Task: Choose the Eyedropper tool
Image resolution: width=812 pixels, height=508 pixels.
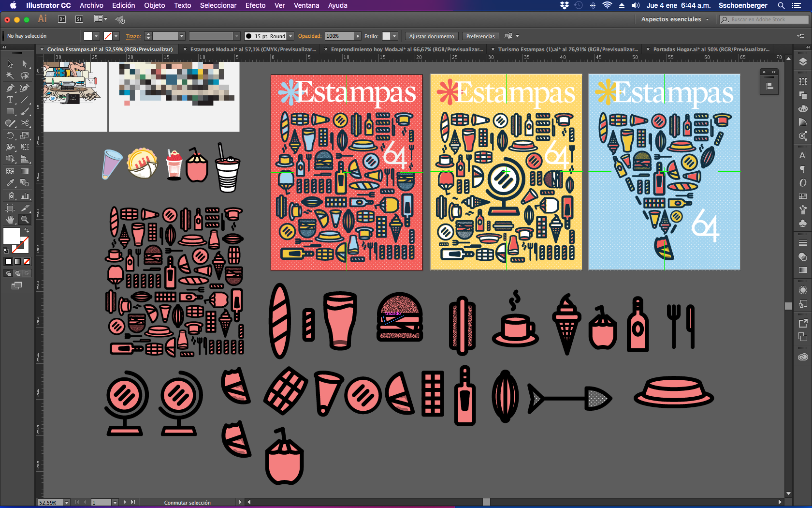Action: click(x=10, y=183)
